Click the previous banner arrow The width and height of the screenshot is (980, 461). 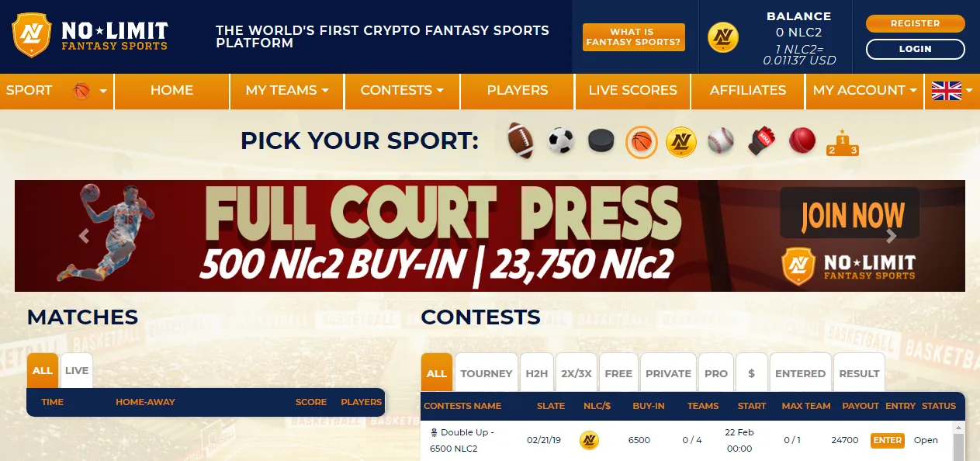tap(84, 236)
